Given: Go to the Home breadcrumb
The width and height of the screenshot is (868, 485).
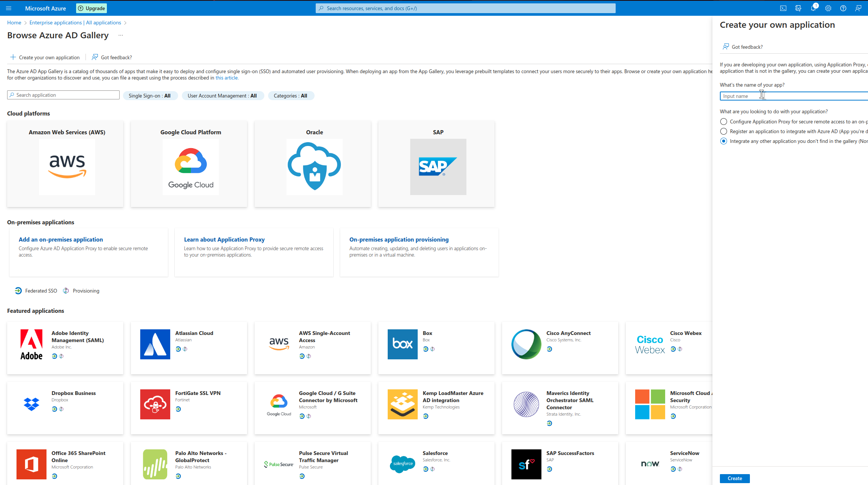Looking at the screenshot, I should point(14,23).
